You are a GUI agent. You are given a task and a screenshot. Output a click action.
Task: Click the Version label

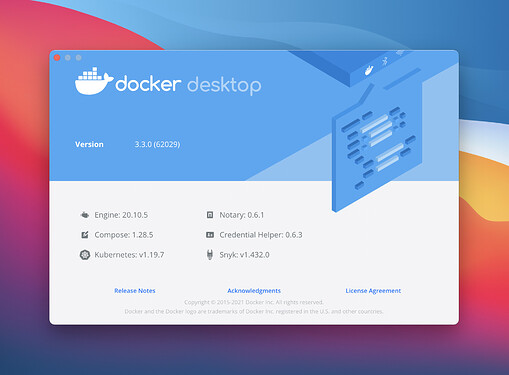89,144
